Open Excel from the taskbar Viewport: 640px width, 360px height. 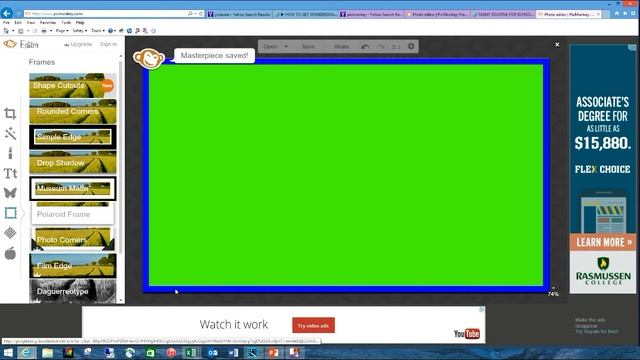191,353
